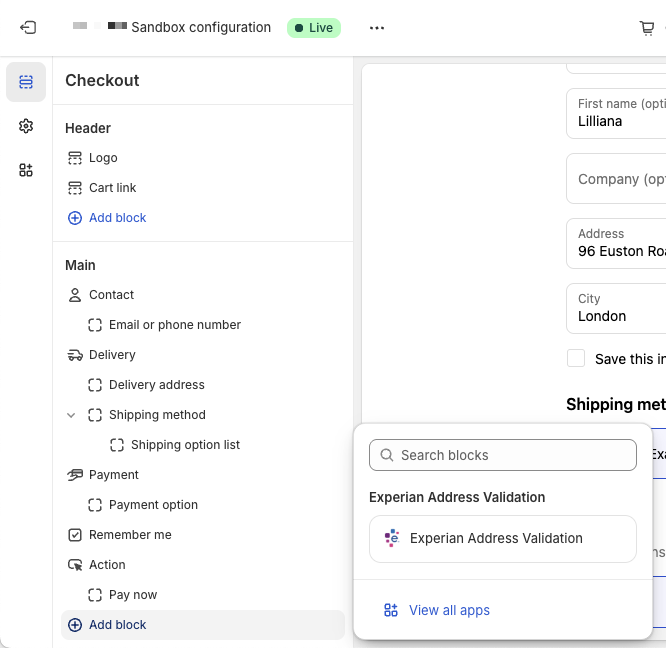Viewport: 666px width, 648px height.
Task: Click the exit editor icon
Action: tap(28, 28)
